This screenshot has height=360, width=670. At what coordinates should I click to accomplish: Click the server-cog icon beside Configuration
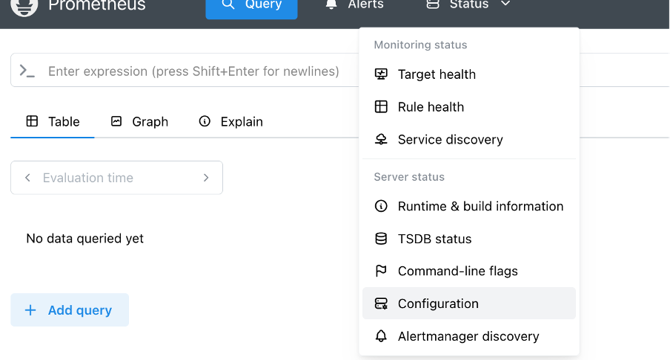click(381, 304)
